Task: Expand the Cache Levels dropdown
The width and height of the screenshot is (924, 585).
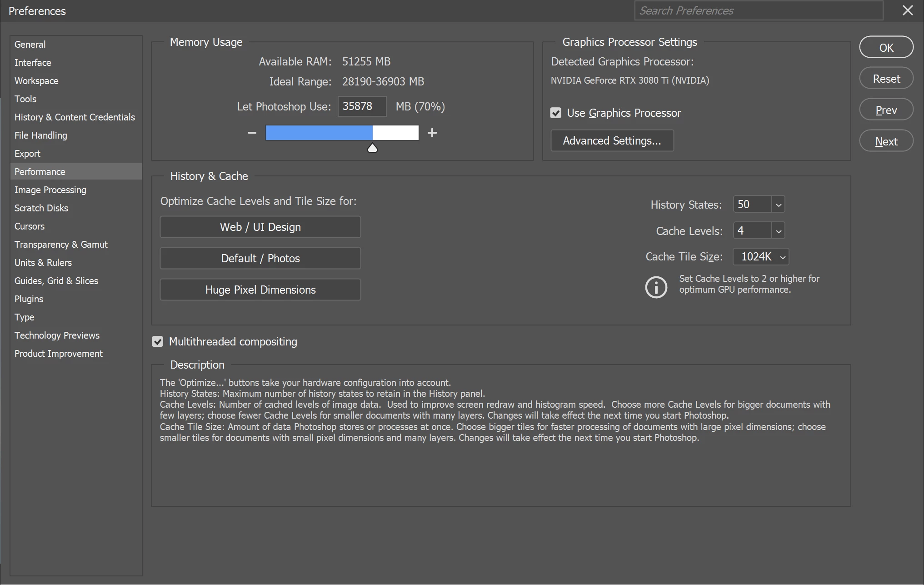Action: 778,231
